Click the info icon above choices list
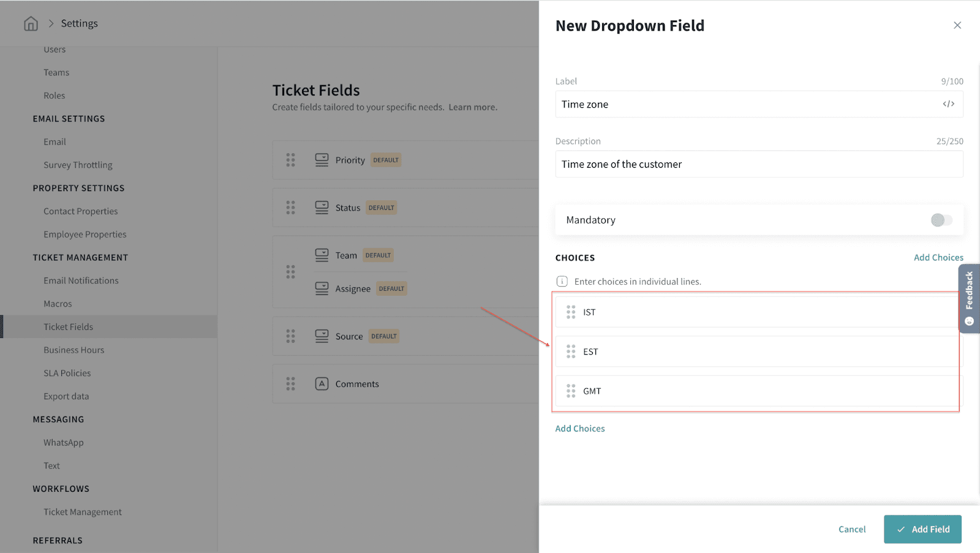The image size is (980, 553). [x=562, y=282]
